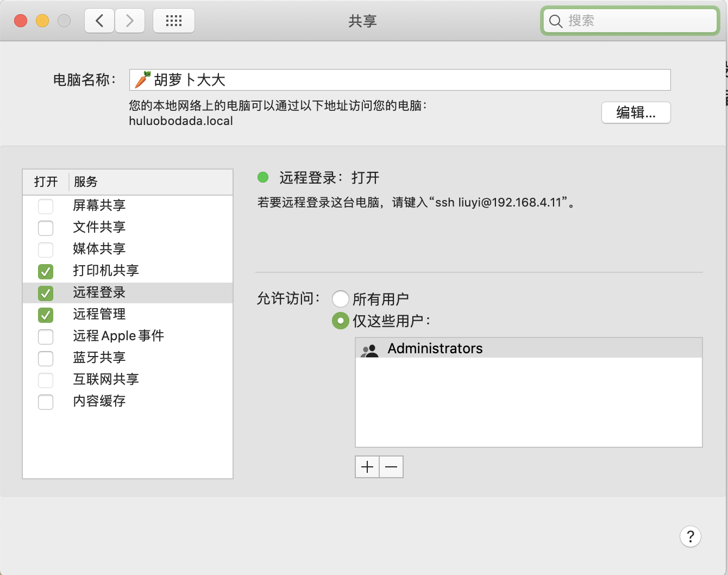
Task: Click the Administrators group people icon
Action: (x=370, y=348)
